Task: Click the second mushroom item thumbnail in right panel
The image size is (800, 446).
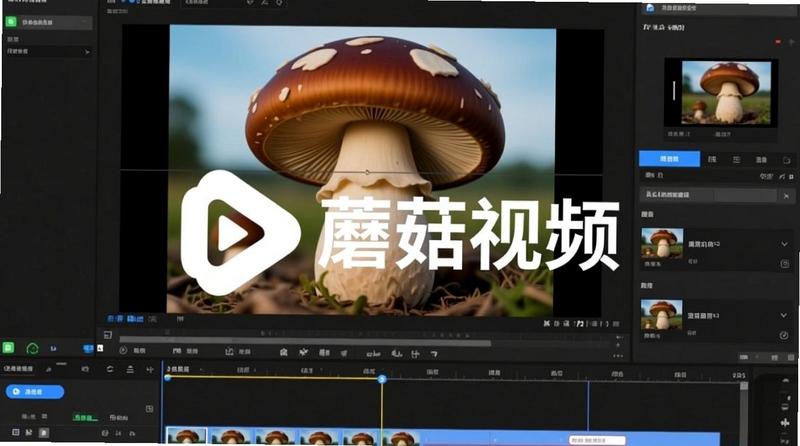Action: point(661,314)
